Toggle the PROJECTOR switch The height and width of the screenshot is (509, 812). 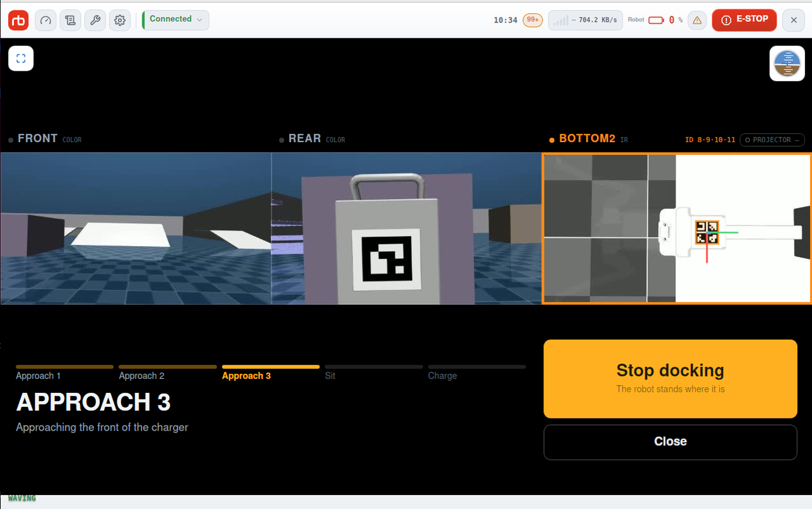772,140
